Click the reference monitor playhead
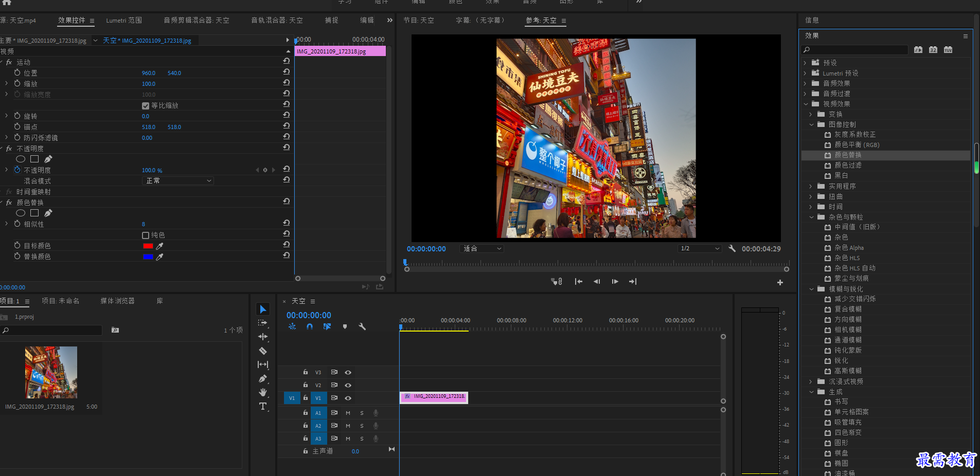Viewport: 980px width, 476px height. tap(405, 263)
